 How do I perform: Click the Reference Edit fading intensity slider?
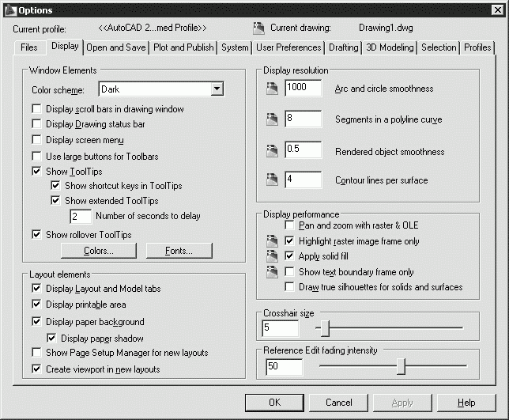pos(402,366)
